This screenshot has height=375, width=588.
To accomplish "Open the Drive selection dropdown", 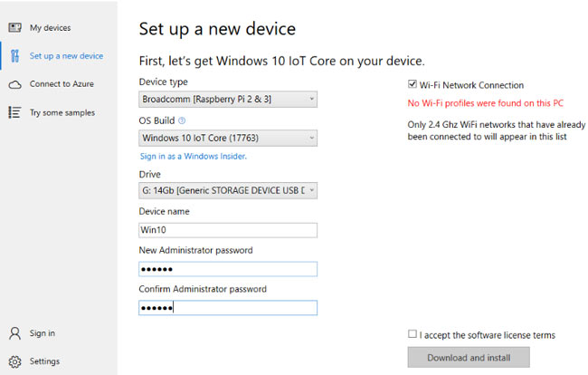I will [x=228, y=191].
